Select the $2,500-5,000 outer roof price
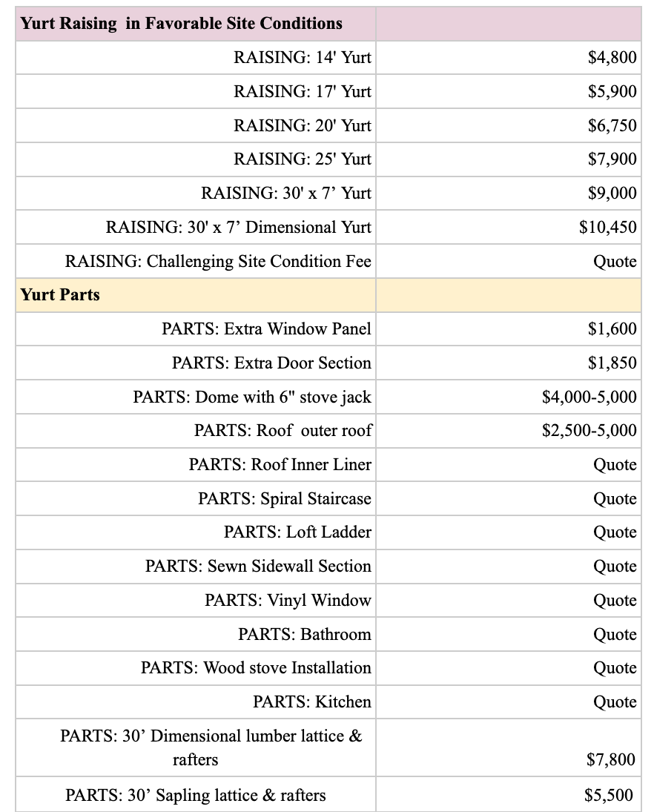This screenshot has width=654, height=812. pos(589,430)
